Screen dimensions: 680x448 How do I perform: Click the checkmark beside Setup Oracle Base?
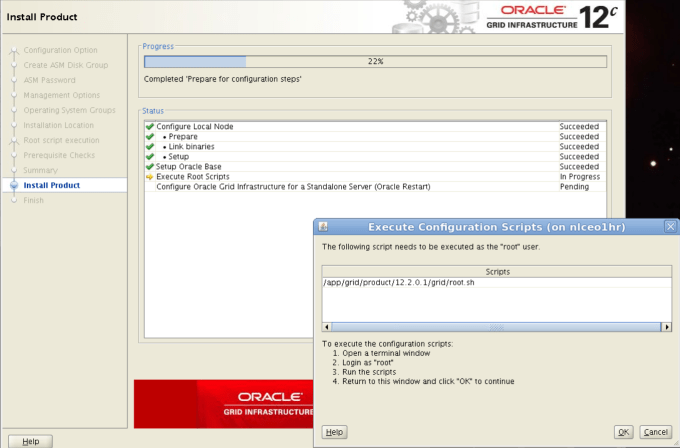pyautogui.click(x=149, y=166)
